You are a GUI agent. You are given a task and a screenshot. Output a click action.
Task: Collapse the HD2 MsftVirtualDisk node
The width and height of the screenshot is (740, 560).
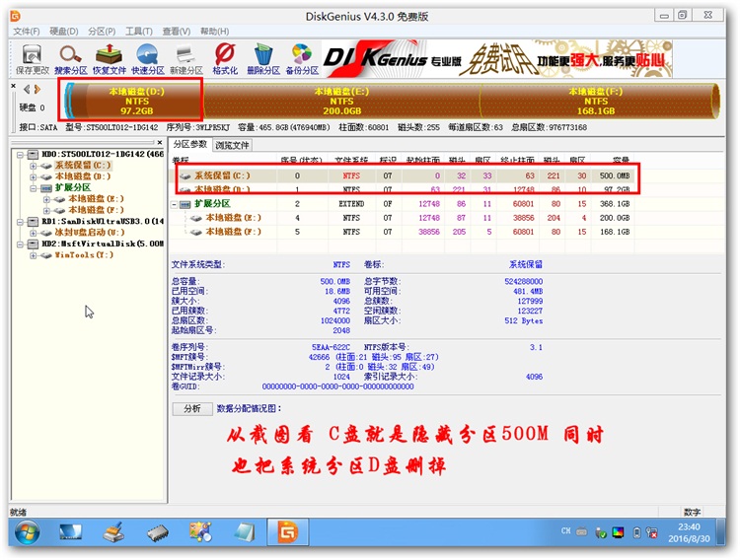pyautogui.click(x=20, y=244)
